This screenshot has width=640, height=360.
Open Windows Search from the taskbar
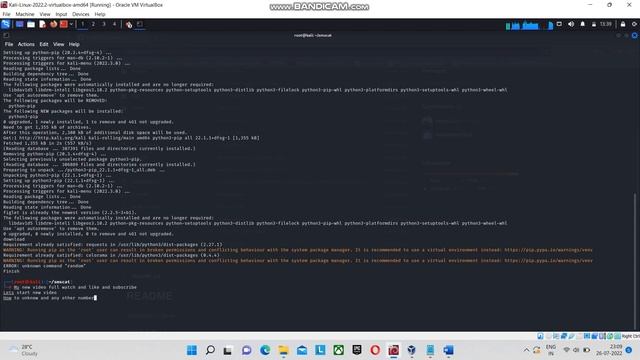click(210, 350)
